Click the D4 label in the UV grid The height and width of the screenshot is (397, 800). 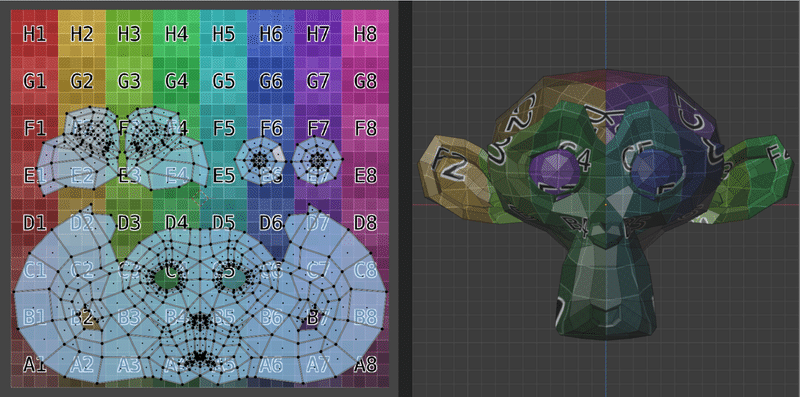(177, 223)
